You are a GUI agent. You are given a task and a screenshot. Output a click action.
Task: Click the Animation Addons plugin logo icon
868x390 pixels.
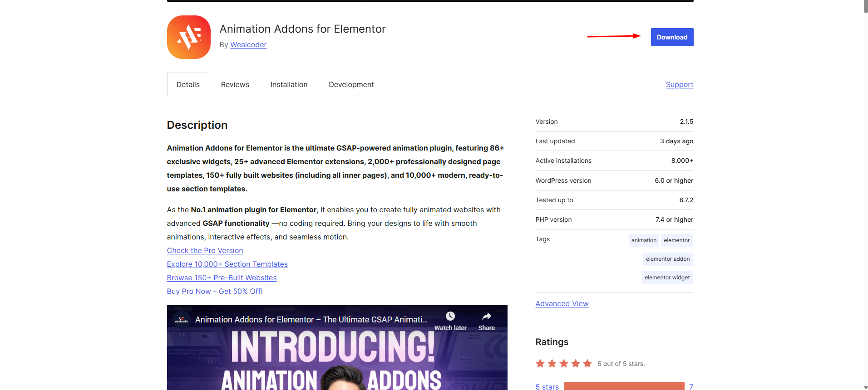(188, 37)
